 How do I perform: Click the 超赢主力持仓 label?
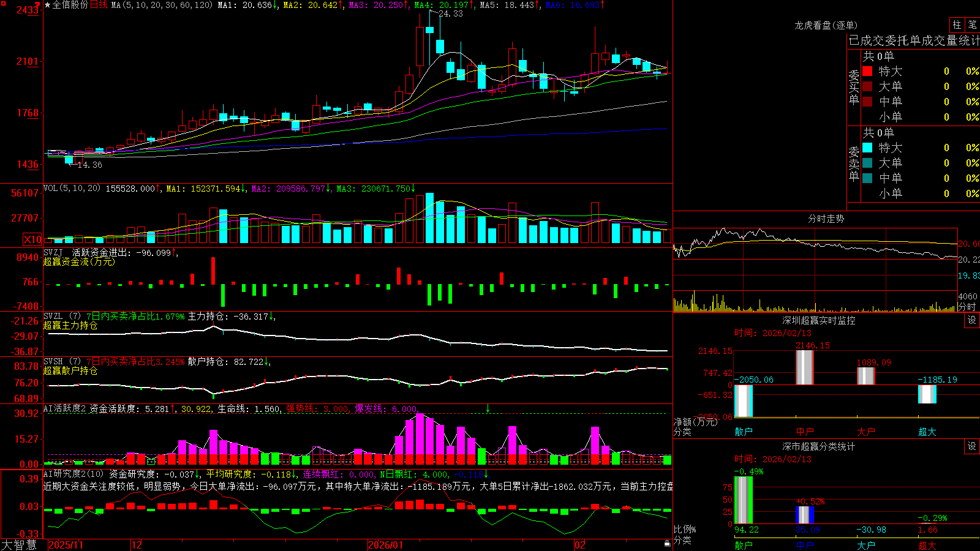pyautogui.click(x=70, y=325)
